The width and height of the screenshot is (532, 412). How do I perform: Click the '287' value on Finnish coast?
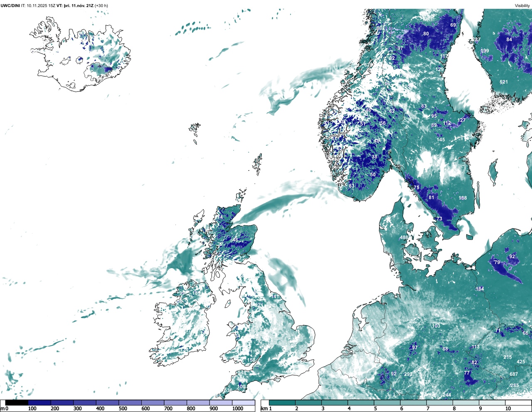[476, 39]
